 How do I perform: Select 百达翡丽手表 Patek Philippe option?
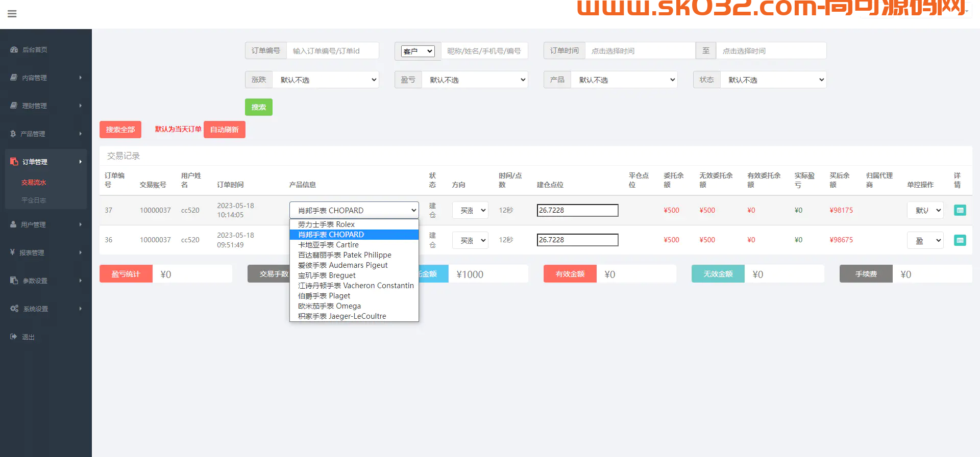pyautogui.click(x=354, y=255)
